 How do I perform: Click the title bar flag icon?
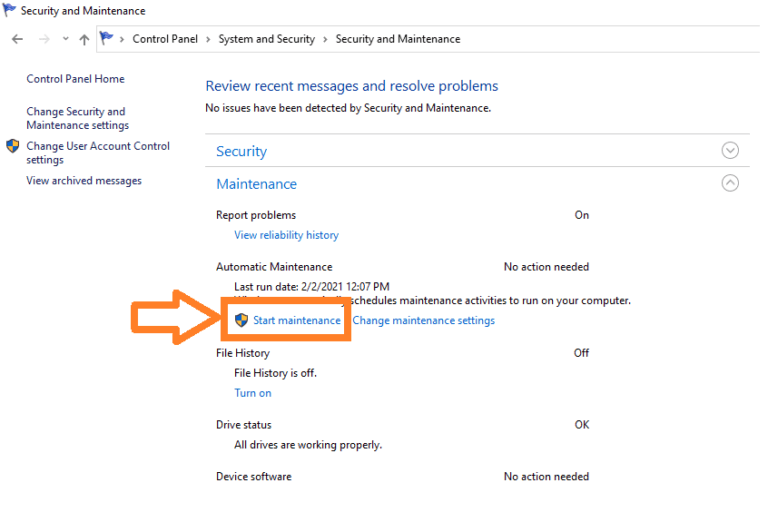click(x=10, y=11)
